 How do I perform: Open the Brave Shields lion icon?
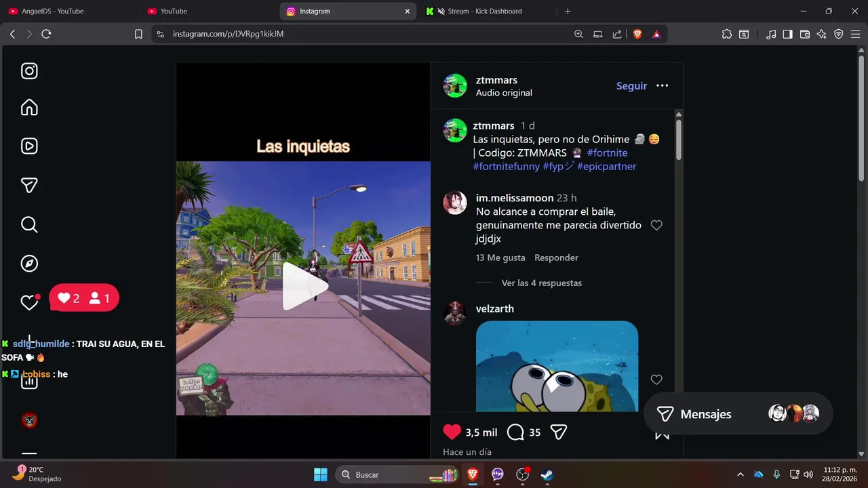coord(637,34)
